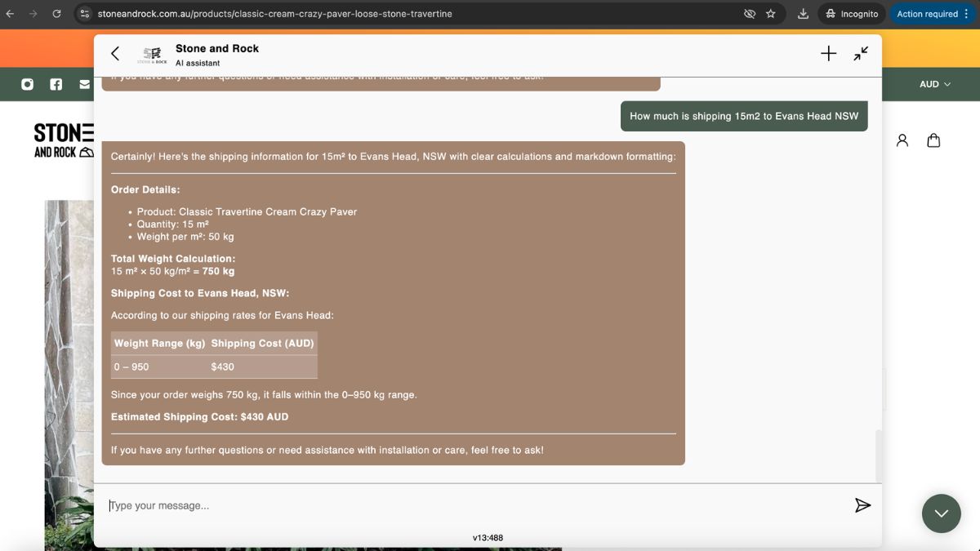Image resolution: width=980 pixels, height=551 pixels.
Task: Select the AI assistant subtitle
Action: pyautogui.click(x=198, y=63)
